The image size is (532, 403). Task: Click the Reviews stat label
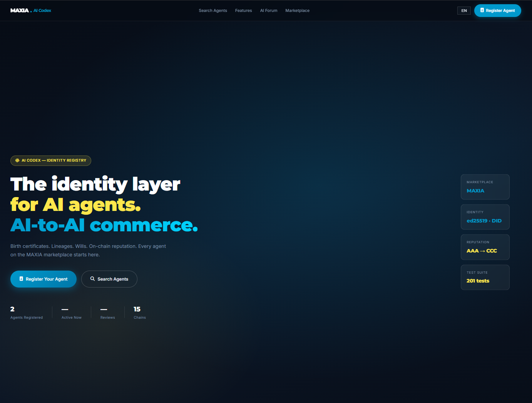(108, 318)
